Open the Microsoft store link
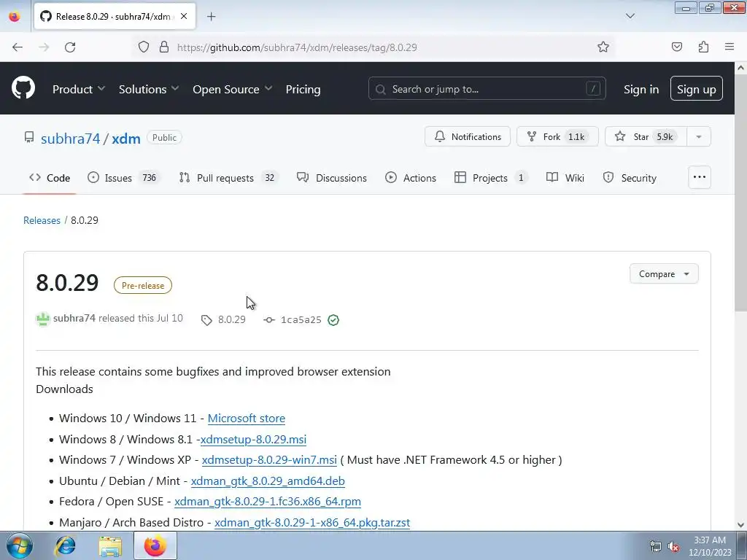This screenshot has height=560, width=747. click(x=247, y=418)
